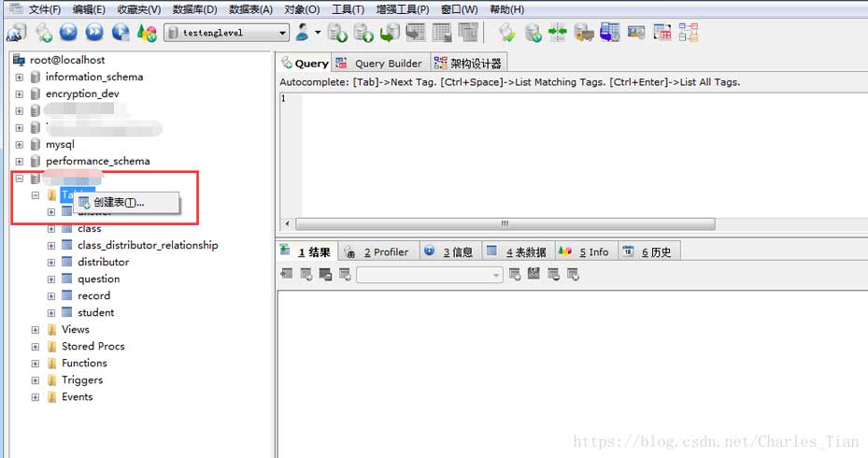Expand the Views folder
Viewport: 868px width, 458px height.
pos(36,330)
